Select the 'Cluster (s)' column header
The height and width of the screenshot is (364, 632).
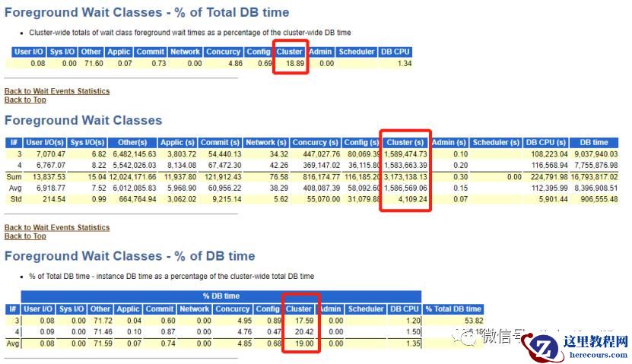pyautogui.click(x=405, y=143)
